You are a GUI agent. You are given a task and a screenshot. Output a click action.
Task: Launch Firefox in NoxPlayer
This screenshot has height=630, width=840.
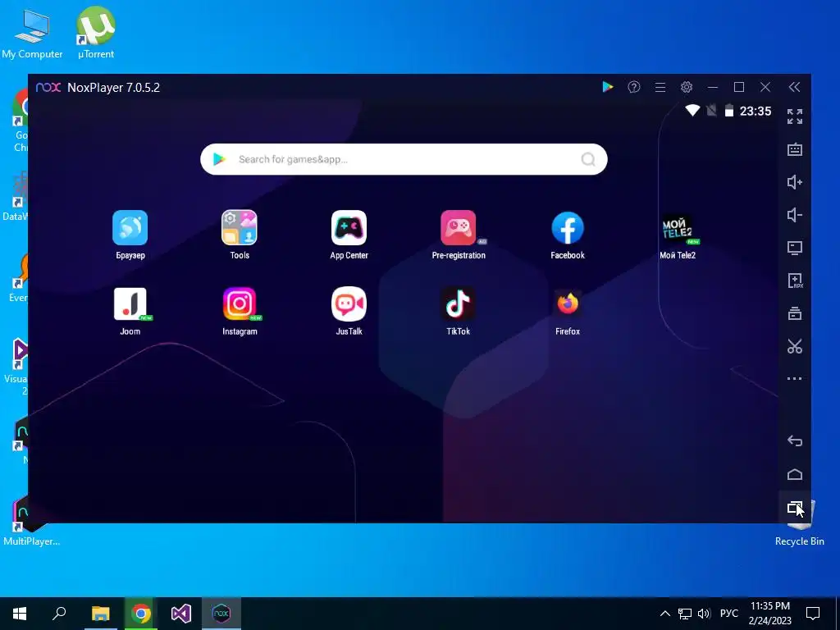(568, 304)
